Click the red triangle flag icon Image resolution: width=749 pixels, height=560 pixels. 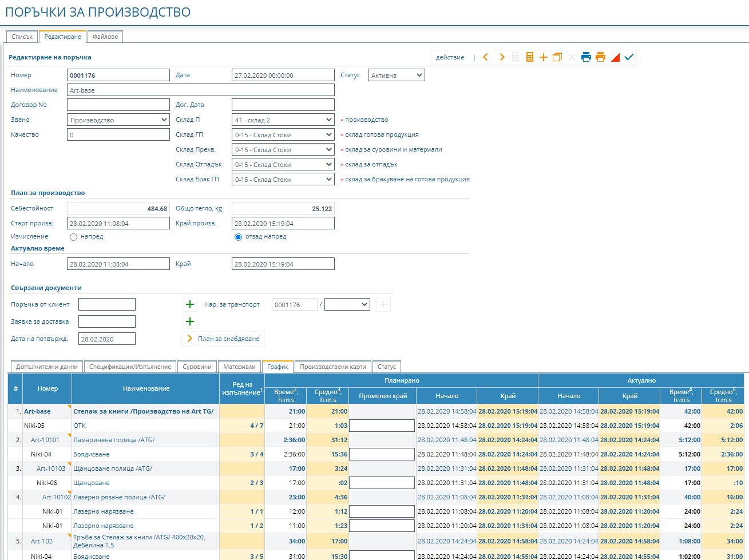pyautogui.click(x=615, y=57)
